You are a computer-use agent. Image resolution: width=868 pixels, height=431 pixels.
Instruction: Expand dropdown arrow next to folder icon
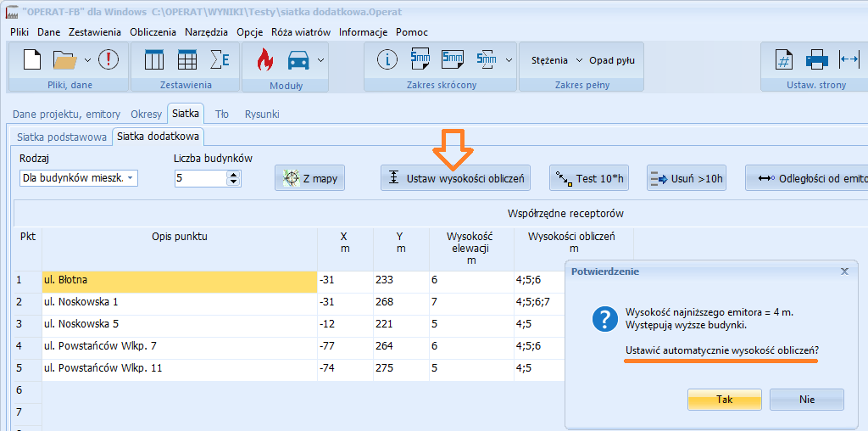pos(87,60)
